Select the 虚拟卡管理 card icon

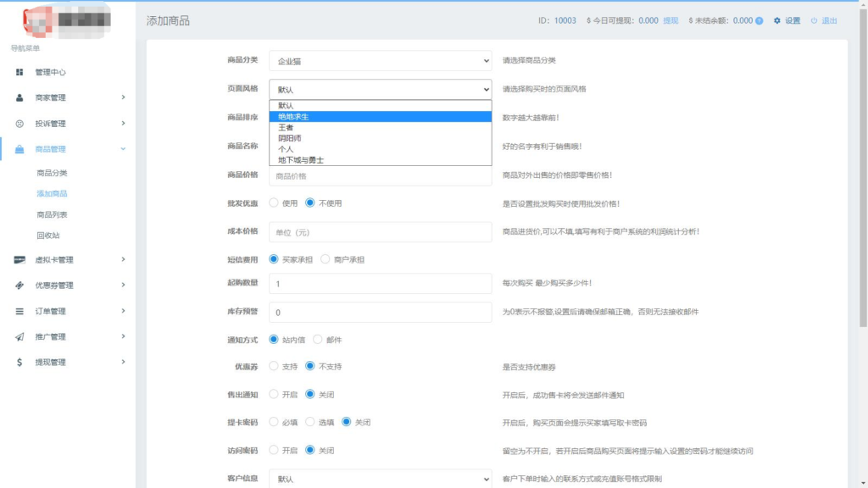pos(19,261)
